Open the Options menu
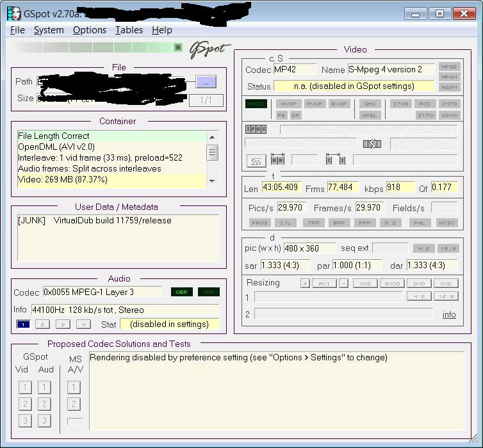This screenshot has width=483, height=448. click(89, 30)
